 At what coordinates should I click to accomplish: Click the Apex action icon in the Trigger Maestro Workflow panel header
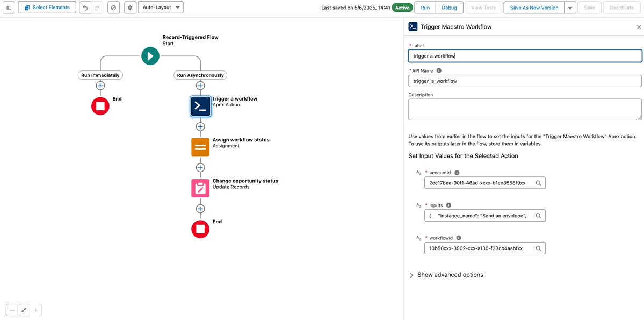click(413, 27)
